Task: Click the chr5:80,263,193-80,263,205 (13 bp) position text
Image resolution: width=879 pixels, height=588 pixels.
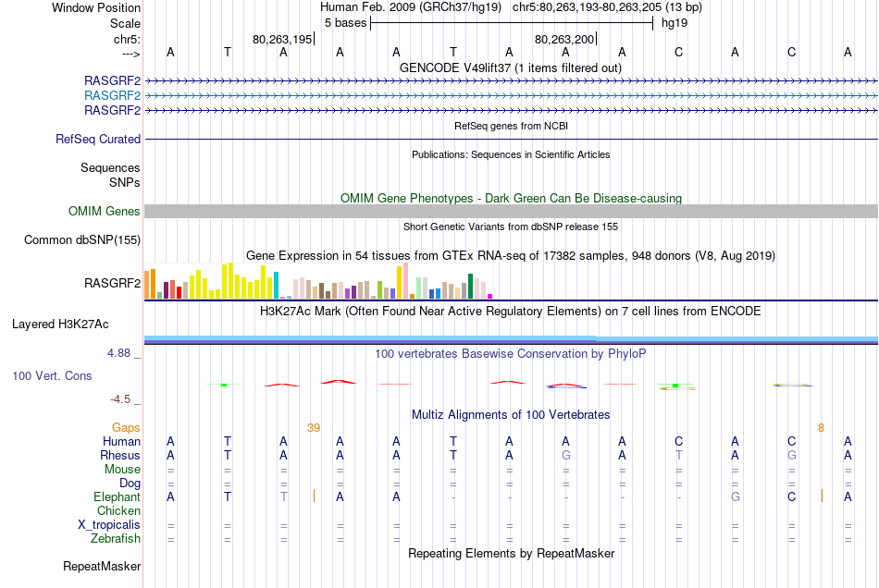Action: tap(607, 7)
